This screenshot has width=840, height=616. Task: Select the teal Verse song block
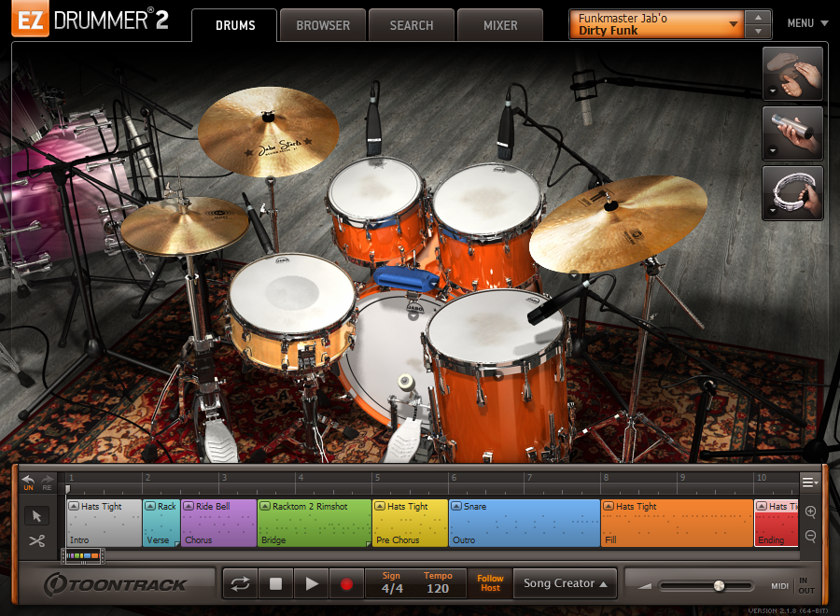(x=161, y=524)
